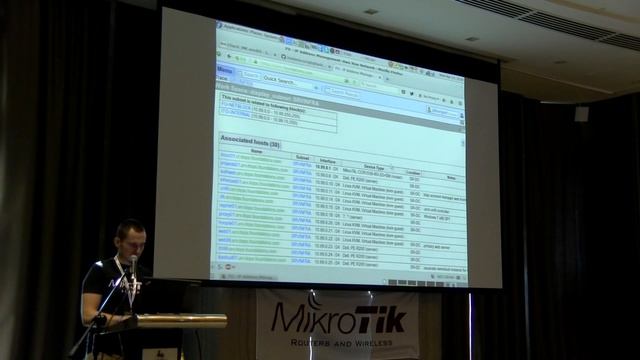Select the 'Windows 7 x86 SP1' note

[x=437, y=218]
